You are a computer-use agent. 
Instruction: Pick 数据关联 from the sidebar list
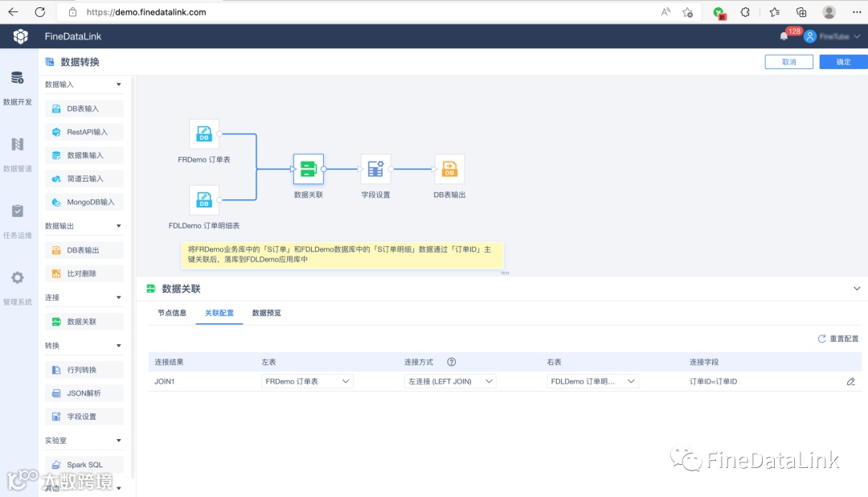84,322
